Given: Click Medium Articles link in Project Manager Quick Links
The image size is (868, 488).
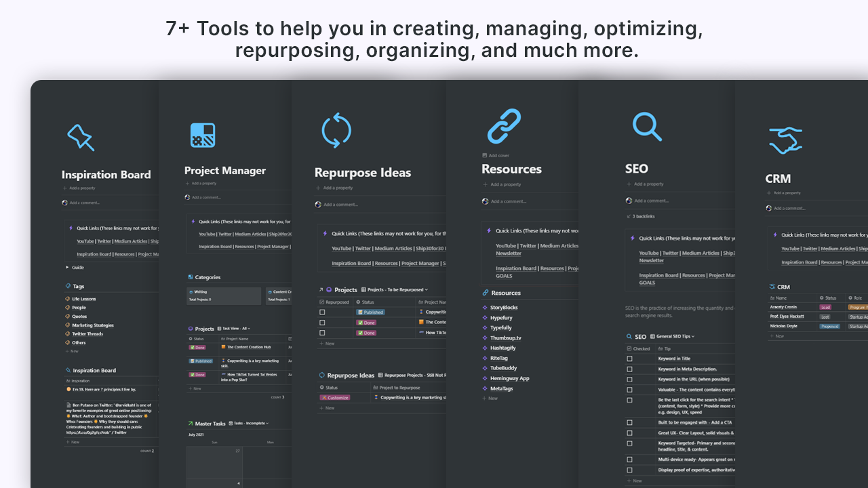Looking at the screenshot, I should click(x=250, y=235).
